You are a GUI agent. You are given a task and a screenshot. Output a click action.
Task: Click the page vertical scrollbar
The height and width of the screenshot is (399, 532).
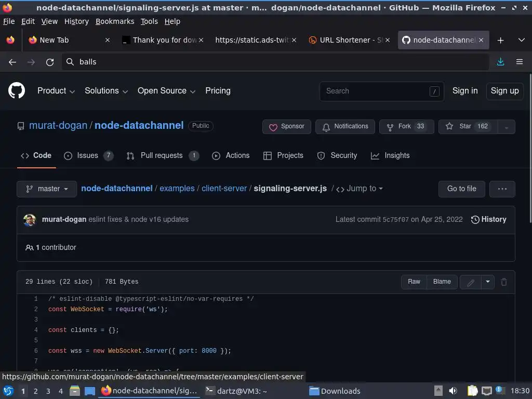[530, 149]
